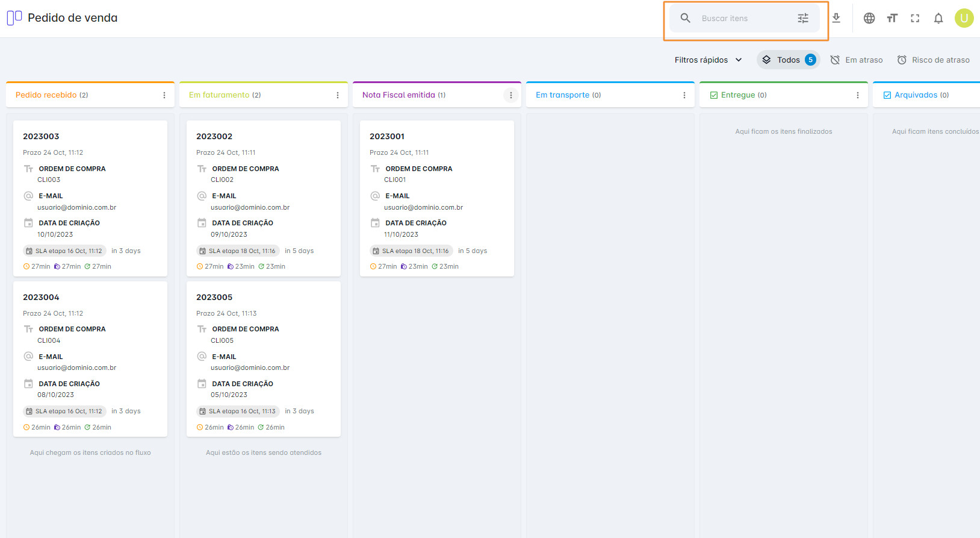Open the notifications bell
The height and width of the screenshot is (538, 980).
938,18
